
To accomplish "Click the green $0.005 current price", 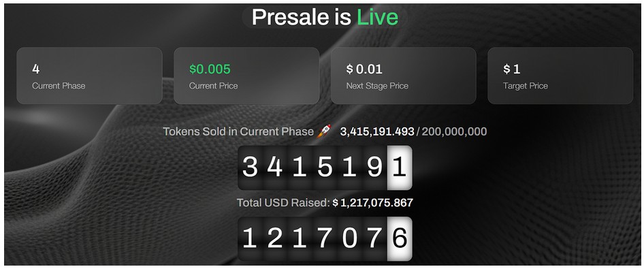I will [x=210, y=69].
